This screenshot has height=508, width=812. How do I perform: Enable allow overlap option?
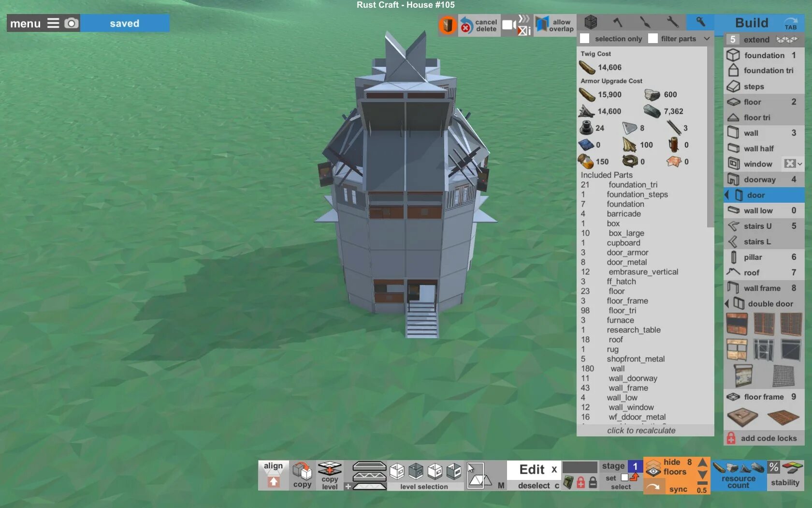coord(555,25)
